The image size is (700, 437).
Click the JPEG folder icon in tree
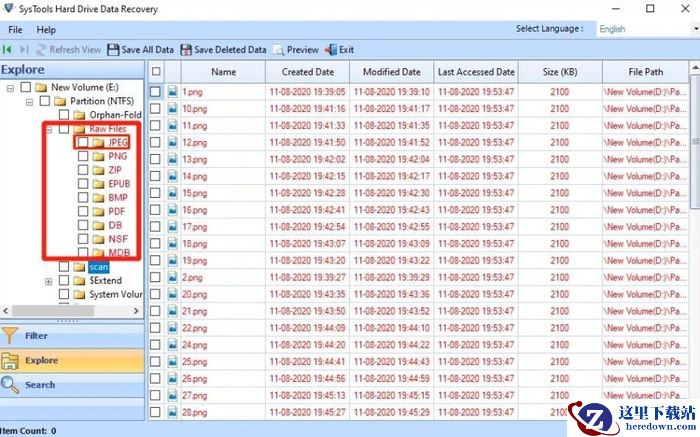click(x=98, y=142)
